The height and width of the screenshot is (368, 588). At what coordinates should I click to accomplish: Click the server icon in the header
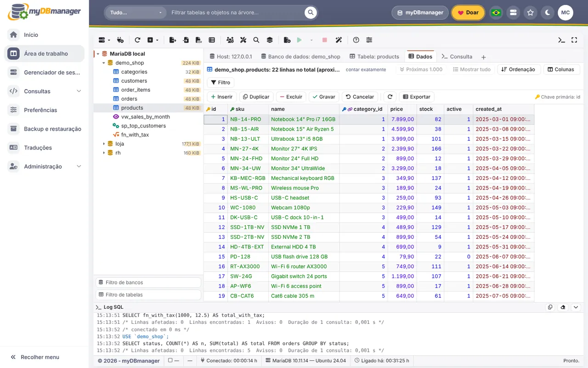coord(514,13)
